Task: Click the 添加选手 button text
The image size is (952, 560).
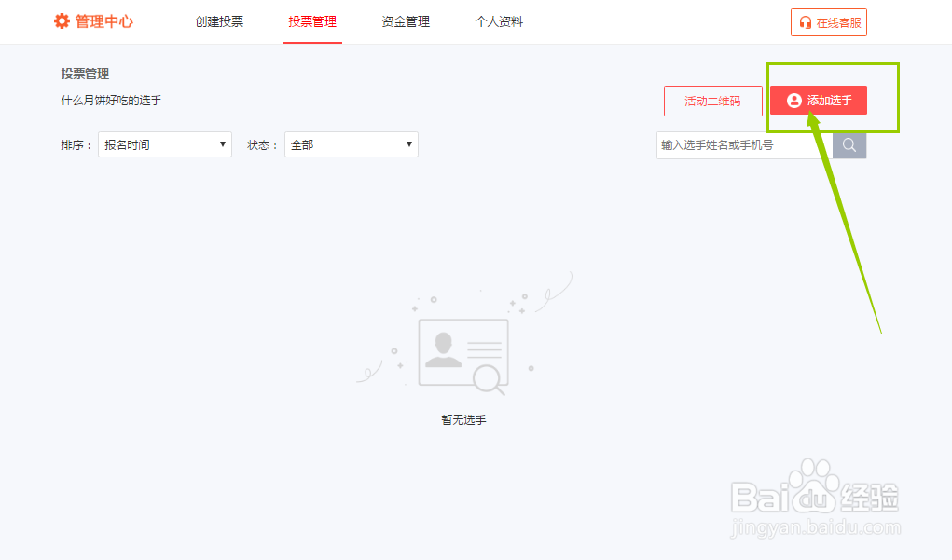Action: [x=829, y=101]
